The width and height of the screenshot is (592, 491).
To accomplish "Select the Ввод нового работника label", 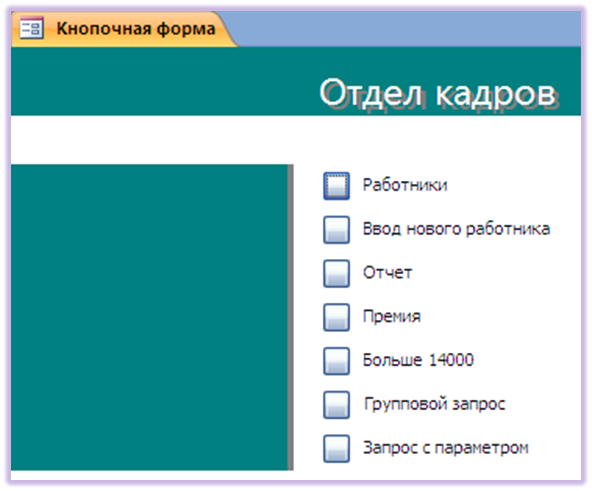I will click(x=456, y=229).
